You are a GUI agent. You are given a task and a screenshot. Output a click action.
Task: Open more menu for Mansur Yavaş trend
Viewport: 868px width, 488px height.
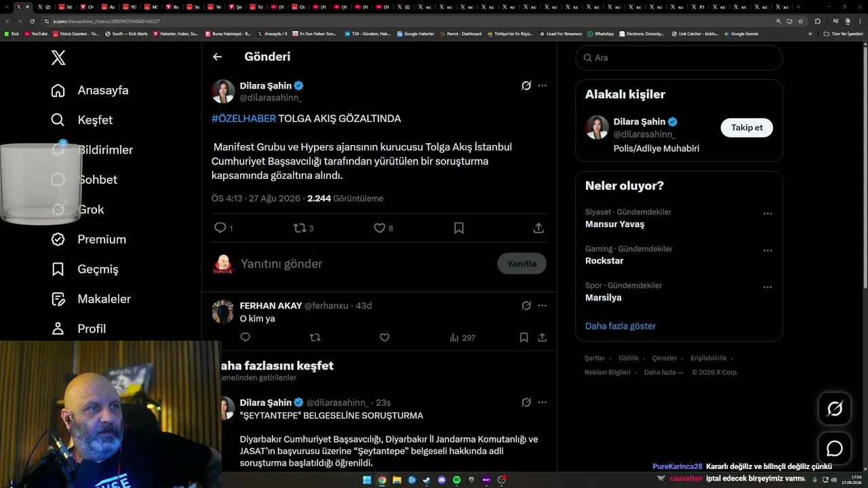pyautogui.click(x=768, y=213)
